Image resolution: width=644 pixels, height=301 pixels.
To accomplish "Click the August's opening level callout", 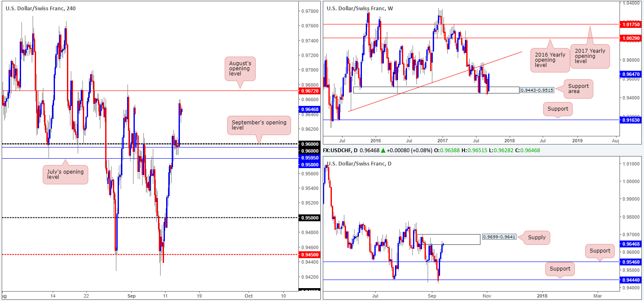I will pos(240,69).
